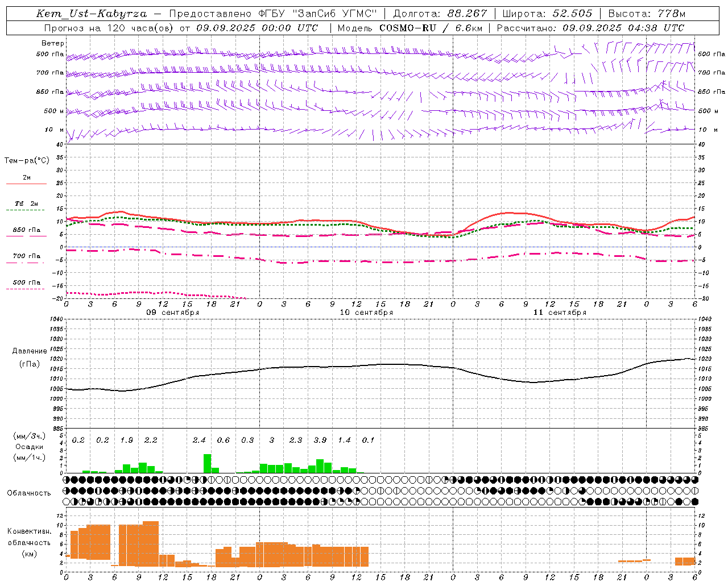Viewport: 728px width, 582px height.
Task: Click the right-side 700 гПа wind level label
Action: point(712,72)
